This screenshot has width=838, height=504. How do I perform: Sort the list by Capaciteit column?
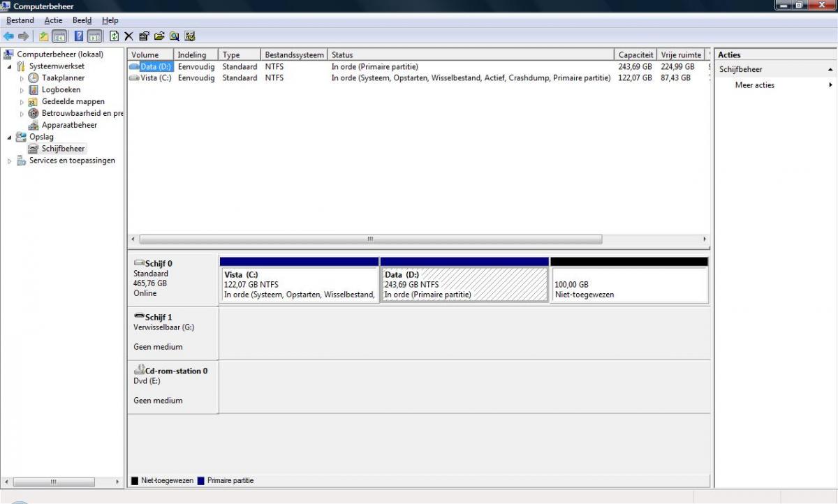pos(635,54)
